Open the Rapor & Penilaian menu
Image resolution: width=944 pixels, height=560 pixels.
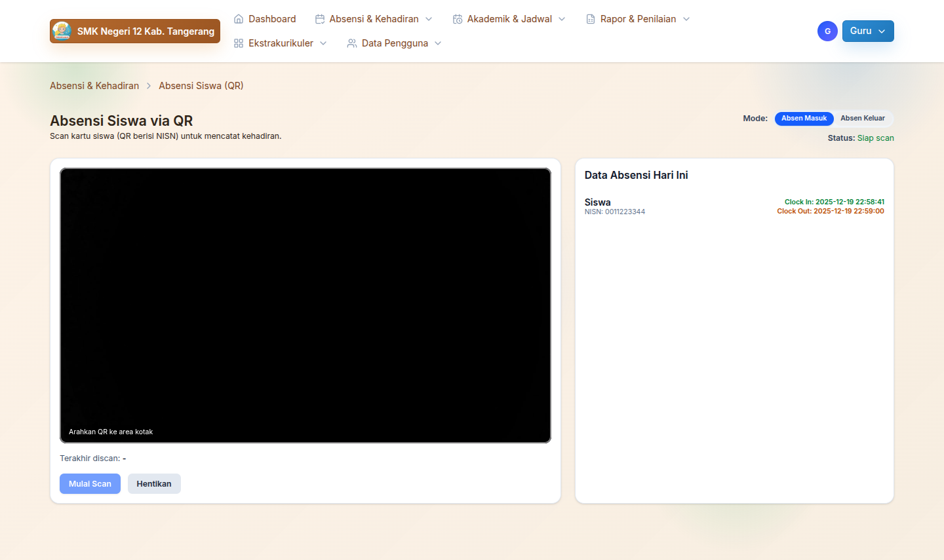638,19
